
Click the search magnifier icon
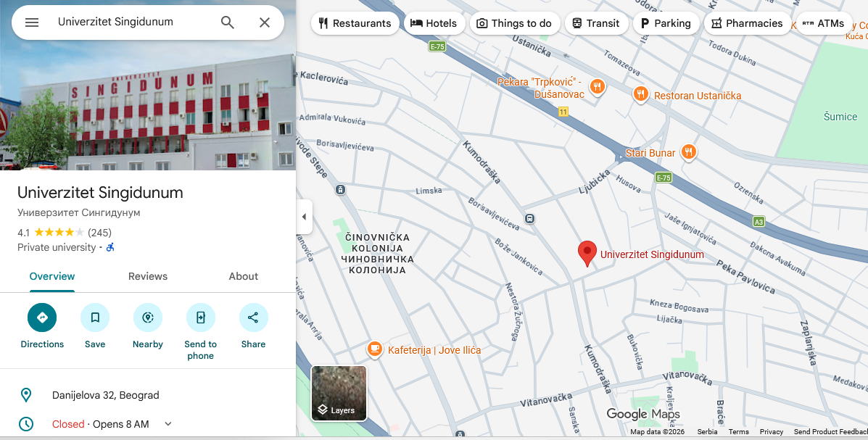pos(228,22)
